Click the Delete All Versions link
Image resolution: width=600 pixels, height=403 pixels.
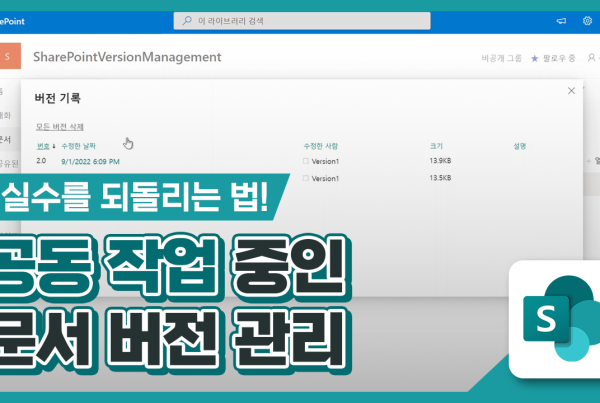click(x=60, y=127)
